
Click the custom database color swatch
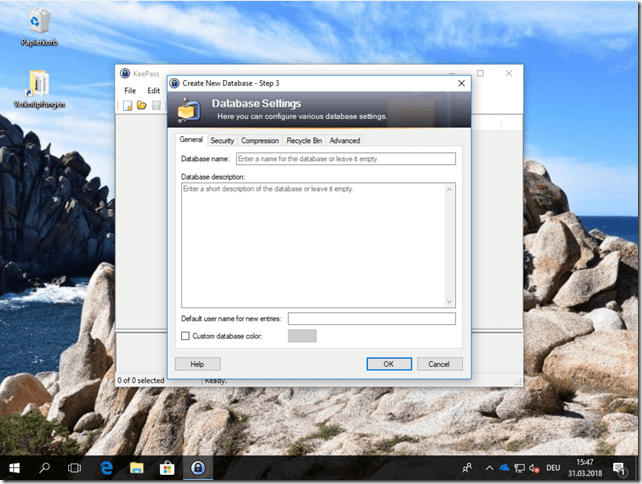point(302,336)
